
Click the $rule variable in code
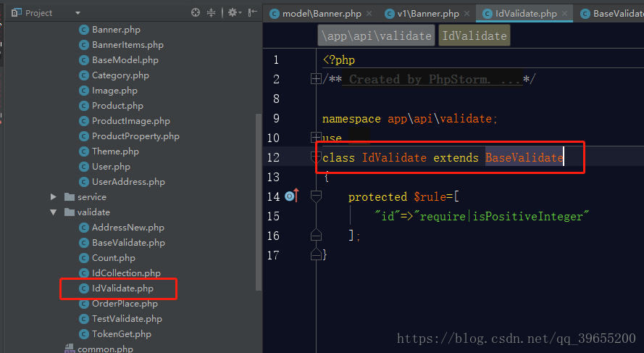[x=430, y=197]
